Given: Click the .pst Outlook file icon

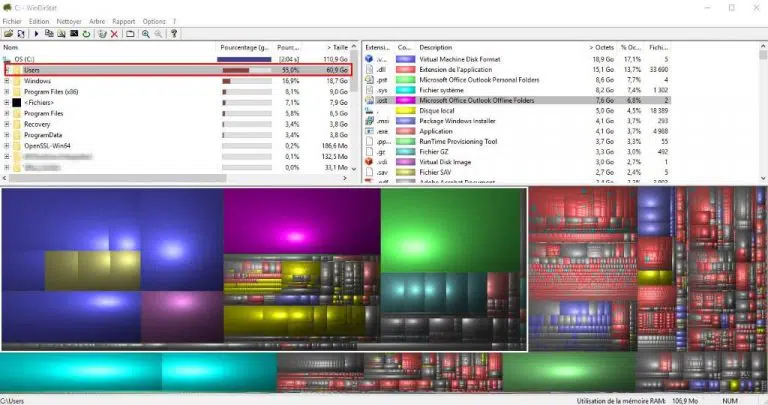Looking at the screenshot, I should (x=369, y=80).
